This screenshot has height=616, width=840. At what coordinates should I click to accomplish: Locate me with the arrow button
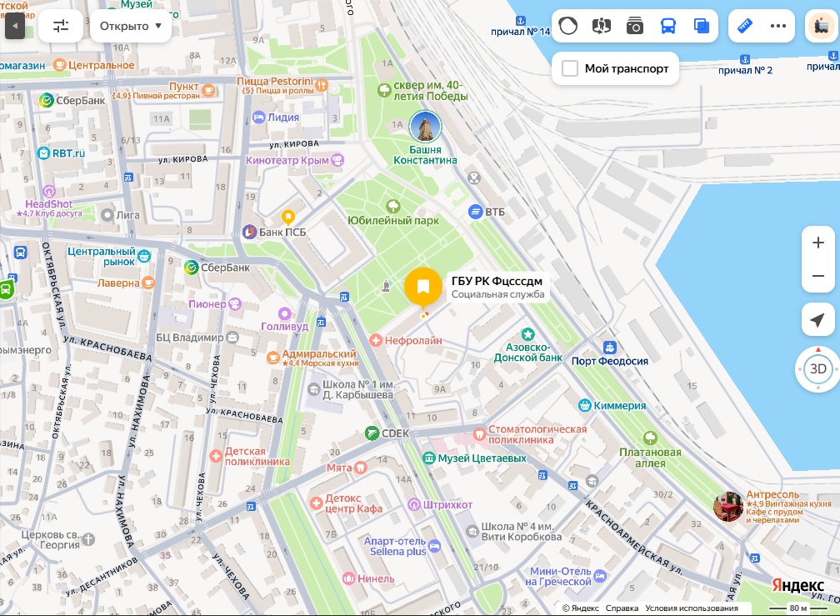(x=818, y=320)
